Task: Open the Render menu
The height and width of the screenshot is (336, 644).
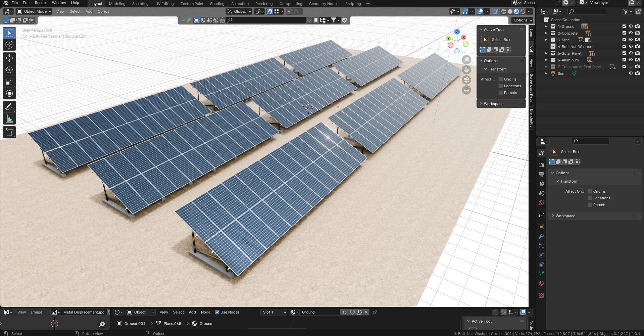Action: tap(41, 3)
